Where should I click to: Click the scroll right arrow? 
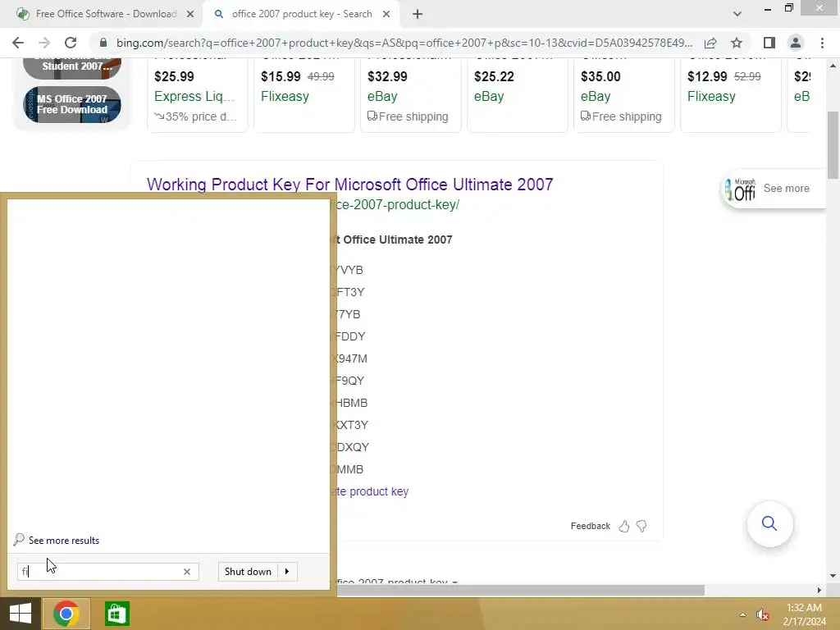point(819,591)
